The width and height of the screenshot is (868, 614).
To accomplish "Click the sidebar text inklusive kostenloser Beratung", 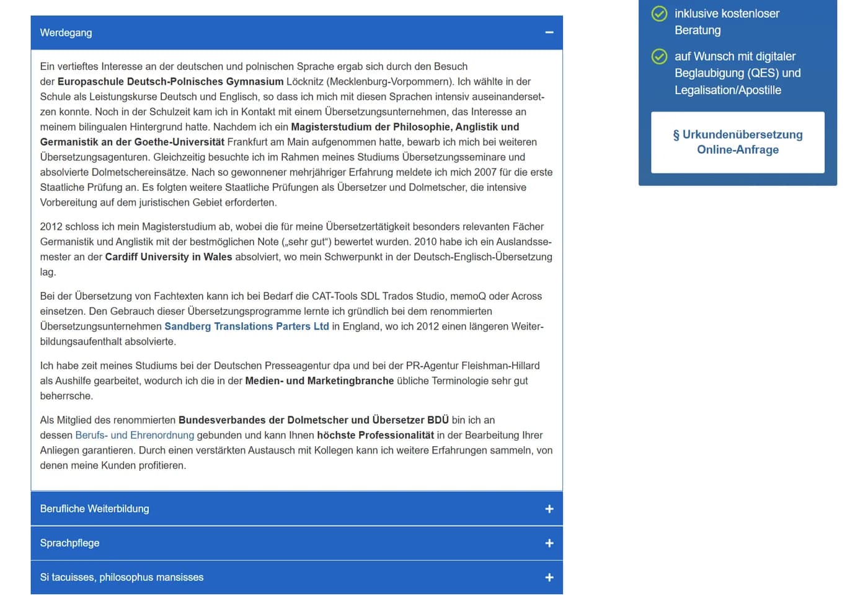I will [x=727, y=22].
